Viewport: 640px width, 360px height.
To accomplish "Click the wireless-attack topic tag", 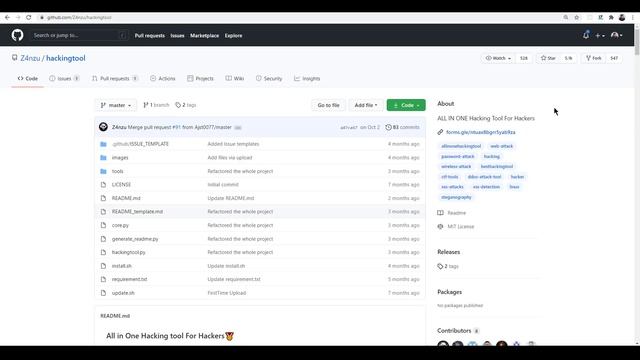I will click(456, 167).
